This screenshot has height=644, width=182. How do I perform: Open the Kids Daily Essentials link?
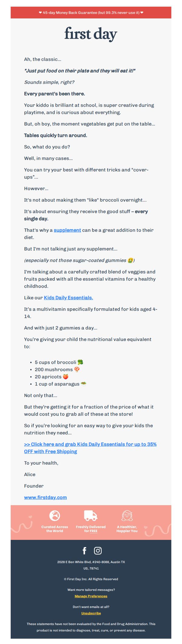(x=69, y=297)
